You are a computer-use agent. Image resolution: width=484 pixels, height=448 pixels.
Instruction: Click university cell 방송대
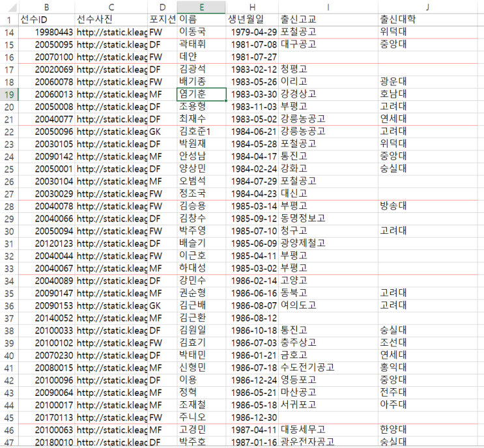click(x=428, y=206)
